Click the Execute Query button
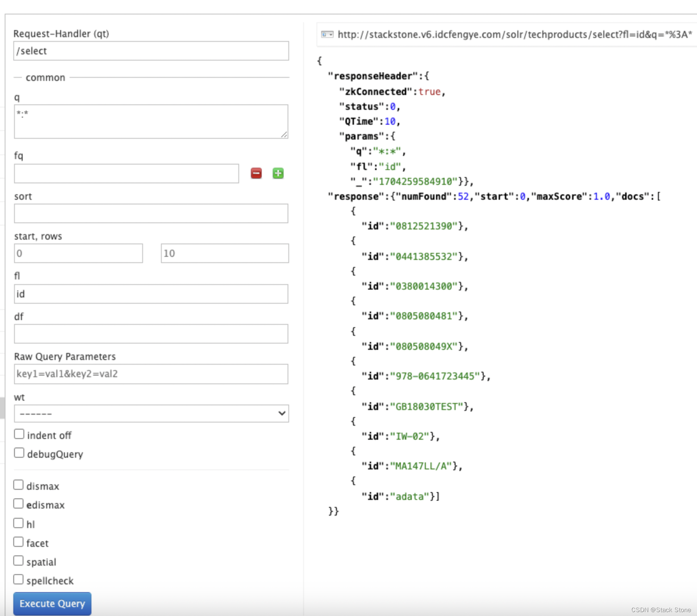 pyautogui.click(x=52, y=603)
